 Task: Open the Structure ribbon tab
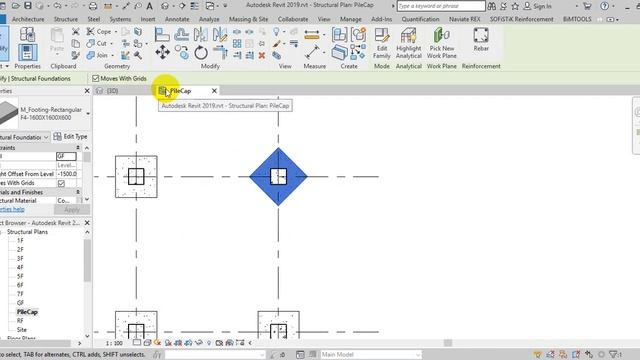click(x=66, y=19)
